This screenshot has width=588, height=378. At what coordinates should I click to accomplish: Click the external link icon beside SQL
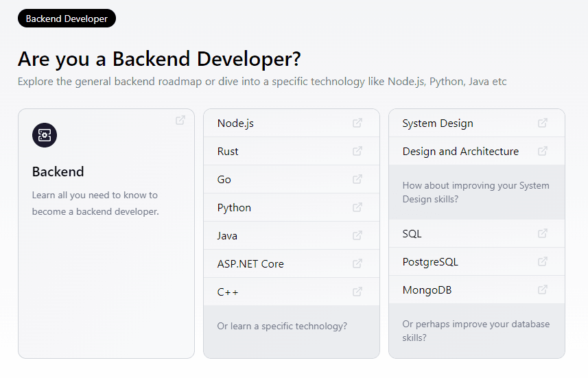pos(543,233)
